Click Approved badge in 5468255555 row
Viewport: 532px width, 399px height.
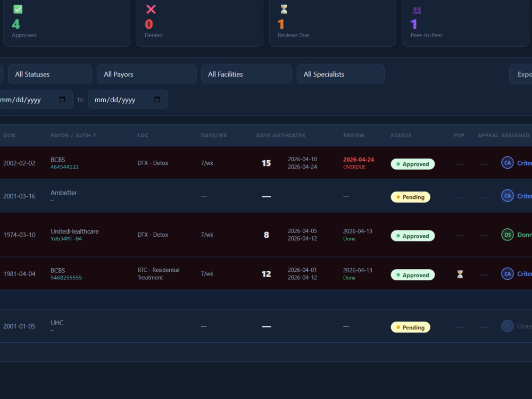pyautogui.click(x=413, y=275)
